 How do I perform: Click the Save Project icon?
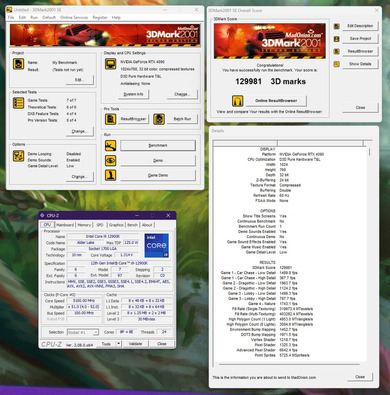tap(337, 39)
